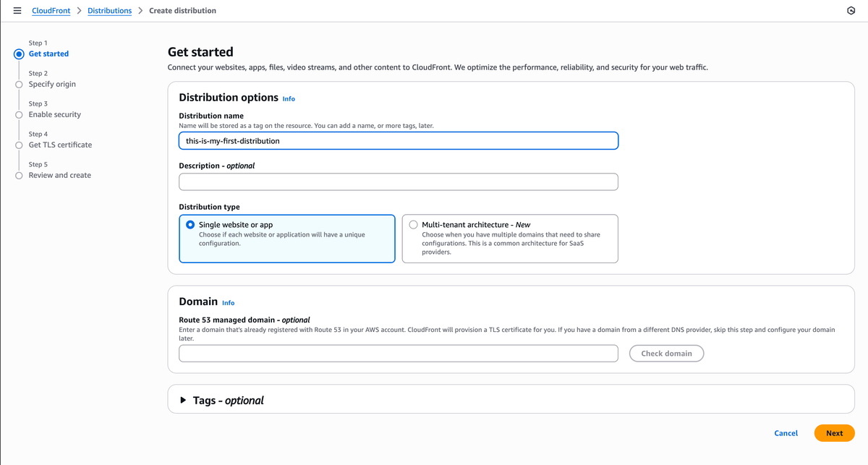This screenshot has width=868, height=465.
Task: Click the Step 3 Enable security circle
Action: tap(19, 114)
